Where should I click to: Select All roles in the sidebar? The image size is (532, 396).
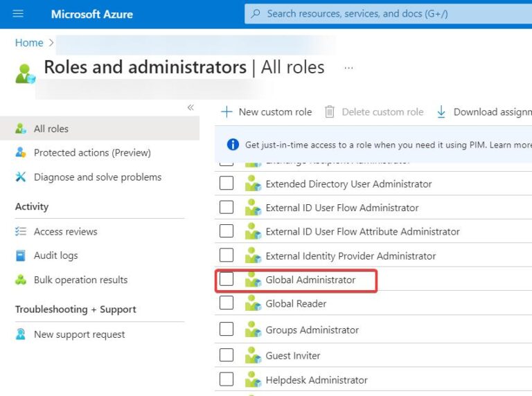pyautogui.click(x=51, y=129)
